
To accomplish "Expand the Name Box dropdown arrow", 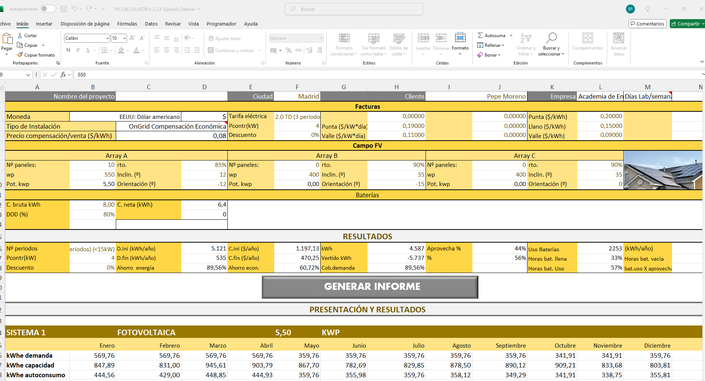I will (28, 75).
